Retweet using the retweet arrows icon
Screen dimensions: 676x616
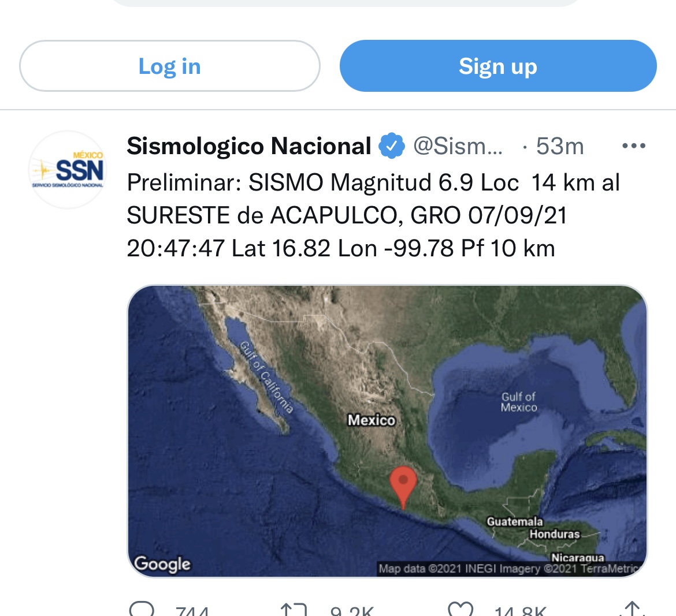point(294,610)
